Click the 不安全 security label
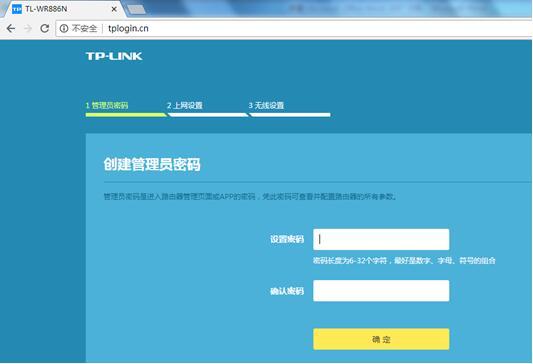This screenshot has height=364, width=533. 84,28
